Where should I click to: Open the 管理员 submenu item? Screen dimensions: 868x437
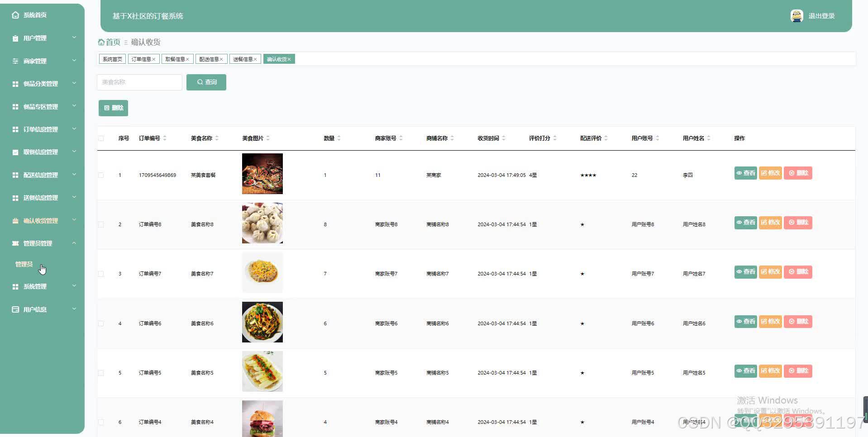[24, 264]
